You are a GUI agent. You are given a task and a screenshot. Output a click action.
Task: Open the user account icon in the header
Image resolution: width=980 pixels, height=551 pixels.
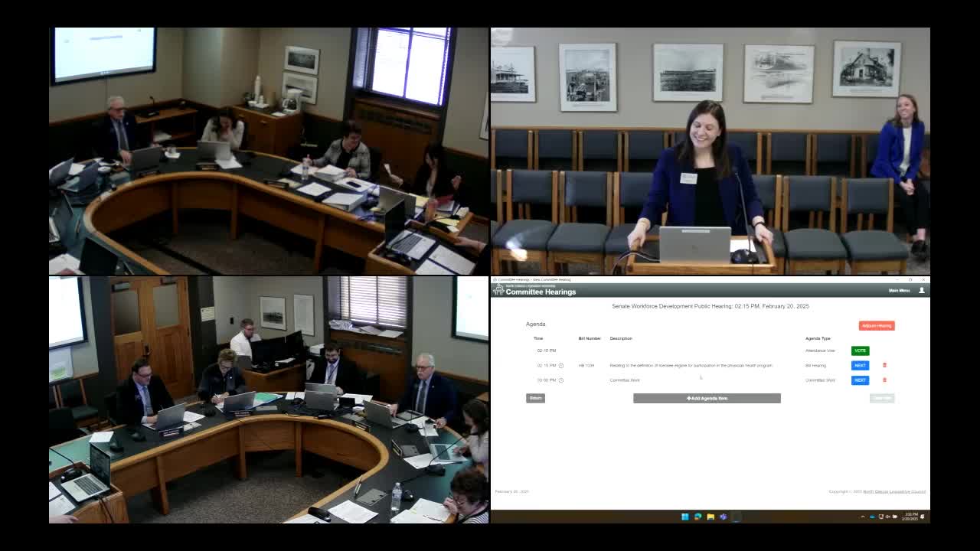tap(921, 291)
